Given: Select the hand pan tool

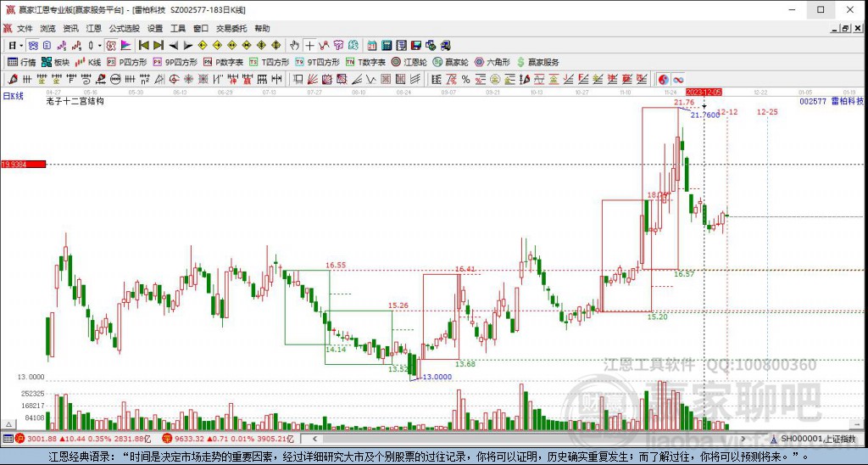Looking at the screenshot, I should click(294, 46).
